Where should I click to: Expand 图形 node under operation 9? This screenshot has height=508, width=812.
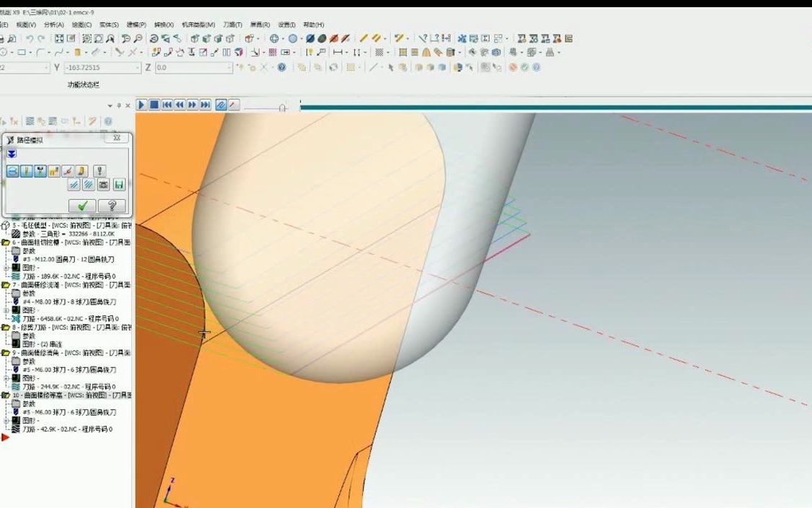[6, 378]
